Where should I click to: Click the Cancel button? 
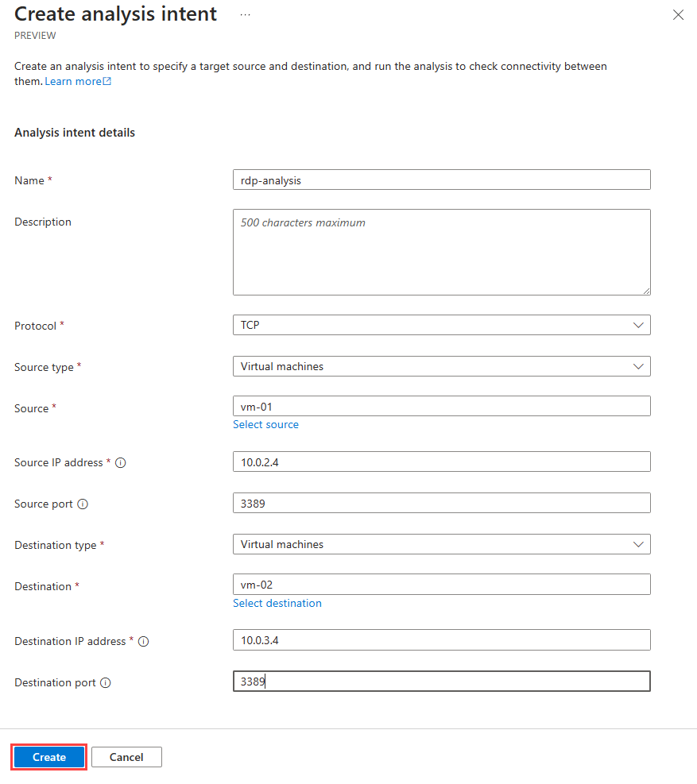pos(126,757)
